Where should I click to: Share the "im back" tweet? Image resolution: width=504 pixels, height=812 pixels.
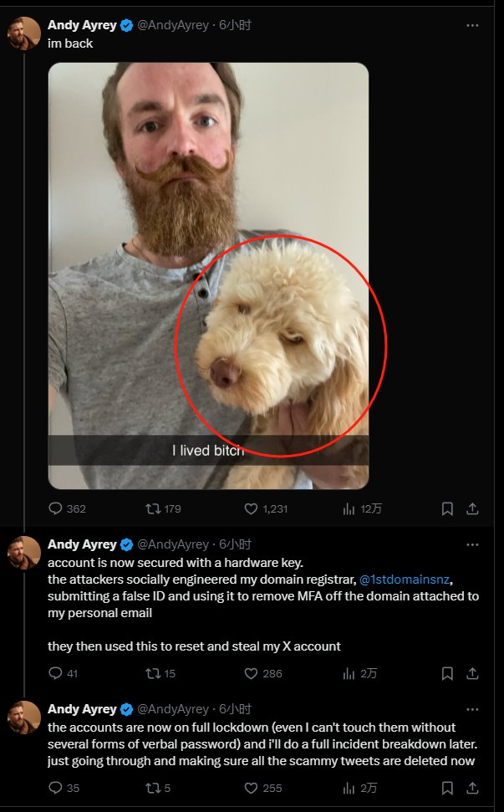[x=471, y=508]
